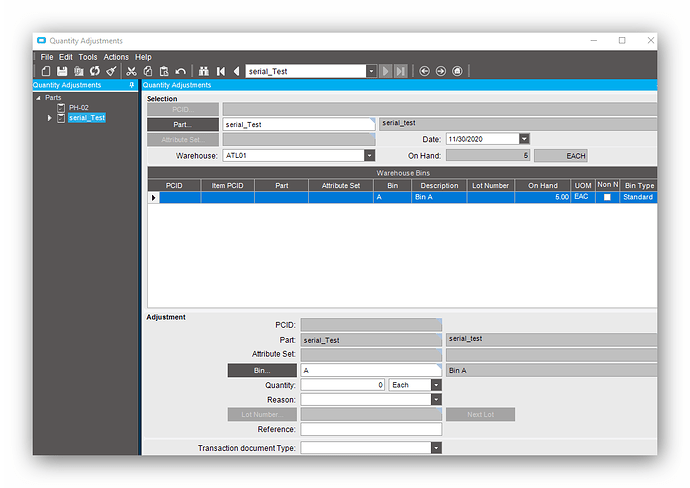Click the Bin... button in Adjustment
This screenshot has width=690, height=488.
[x=262, y=371]
